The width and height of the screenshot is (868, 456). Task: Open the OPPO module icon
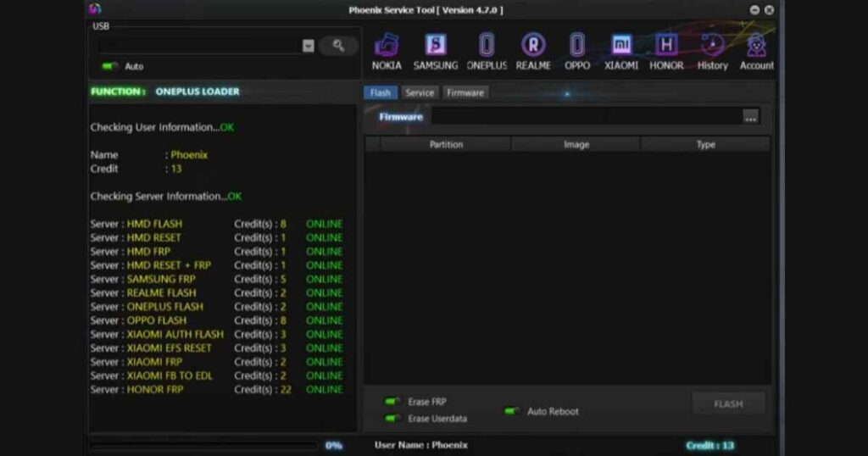(x=576, y=52)
